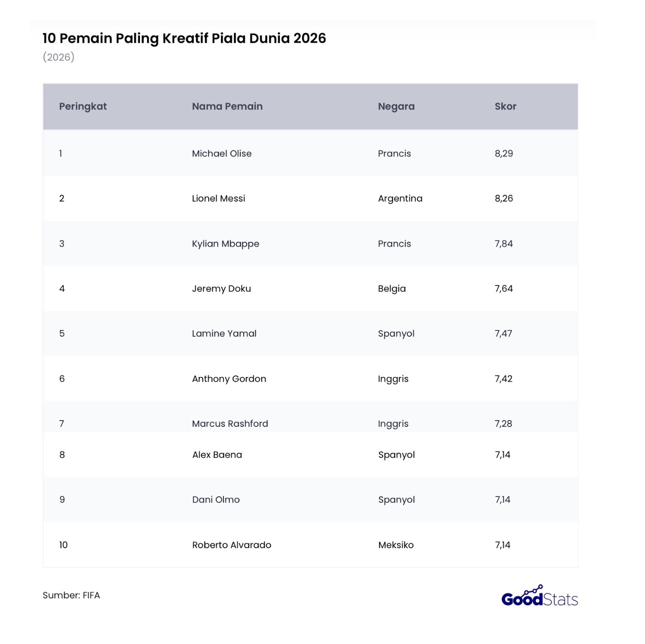
Task: Click the Belgia country cell
Action: click(392, 288)
